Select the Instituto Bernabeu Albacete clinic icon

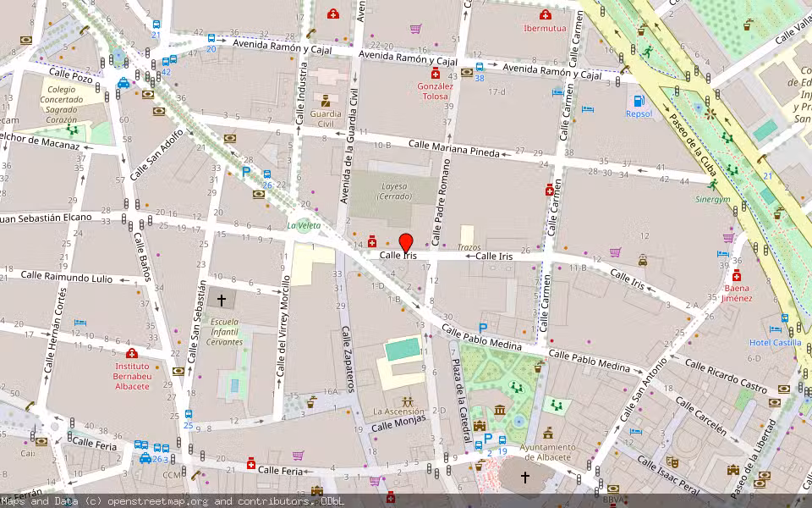132,354
